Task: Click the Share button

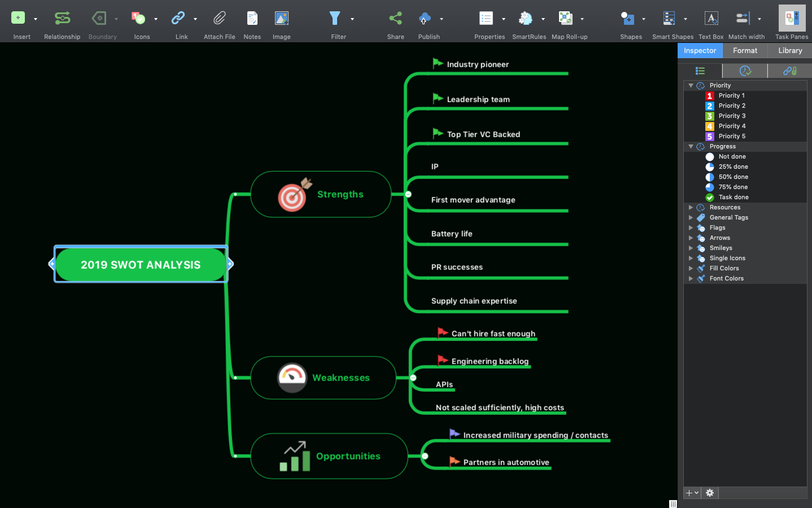Action: (x=395, y=17)
